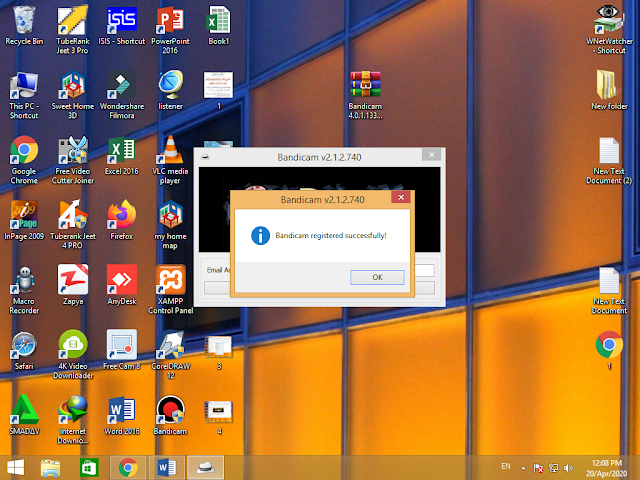
Task: Select the Book1 Excel file
Action: tap(219, 25)
